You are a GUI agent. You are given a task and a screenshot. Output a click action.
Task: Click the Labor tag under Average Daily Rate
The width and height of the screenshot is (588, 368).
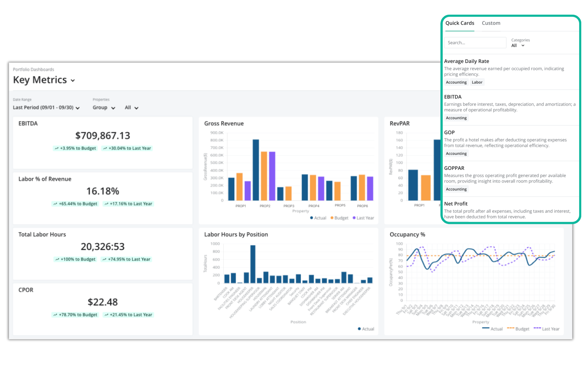[477, 82]
